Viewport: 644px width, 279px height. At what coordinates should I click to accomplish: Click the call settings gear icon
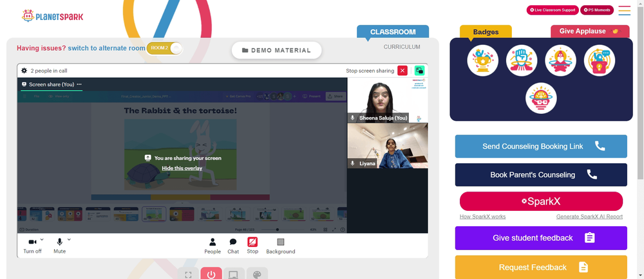tap(24, 71)
